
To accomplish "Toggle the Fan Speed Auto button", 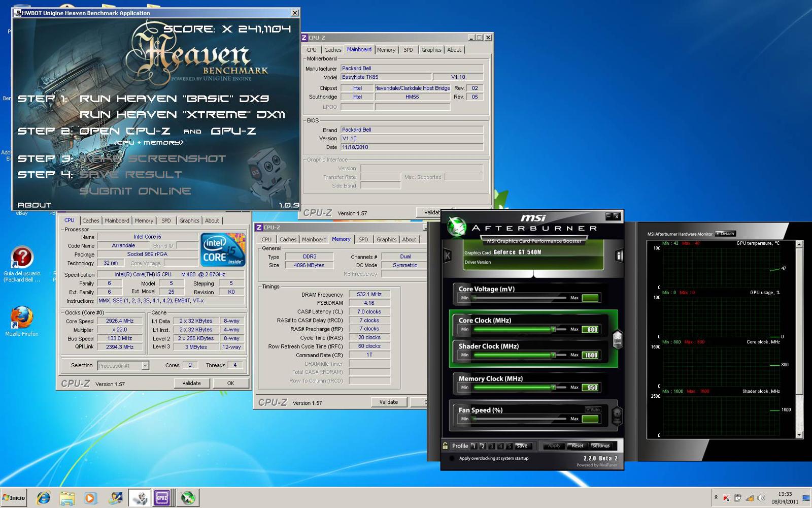I will [x=593, y=409].
